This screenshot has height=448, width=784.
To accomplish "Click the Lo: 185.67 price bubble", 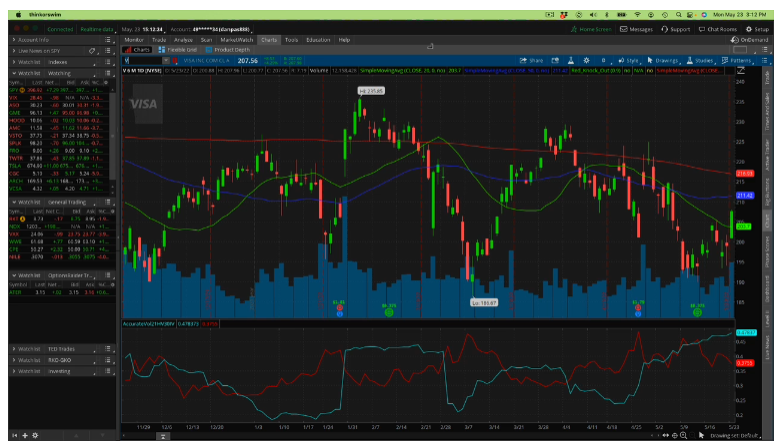I will [484, 302].
